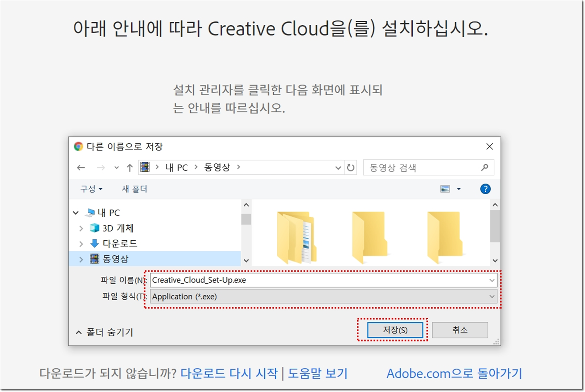
Task: Go up one folder level
Action: 130,168
